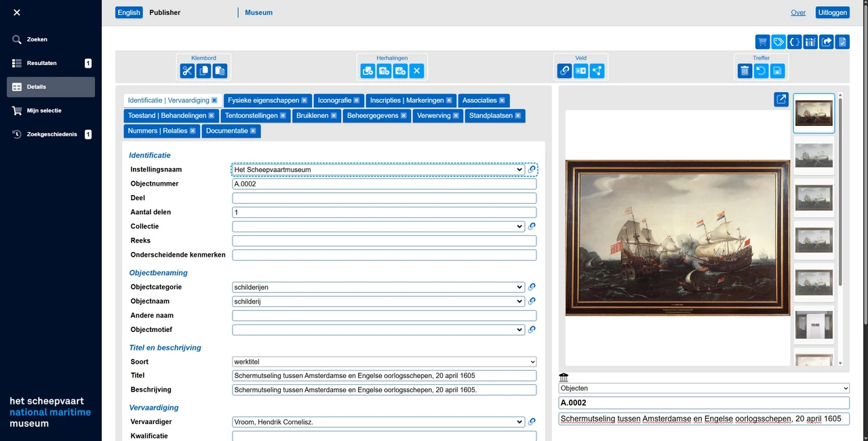This screenshot has width=868, height=441.
Task: Click the undo arrow icon under Treffer
Action: point(761,70)
